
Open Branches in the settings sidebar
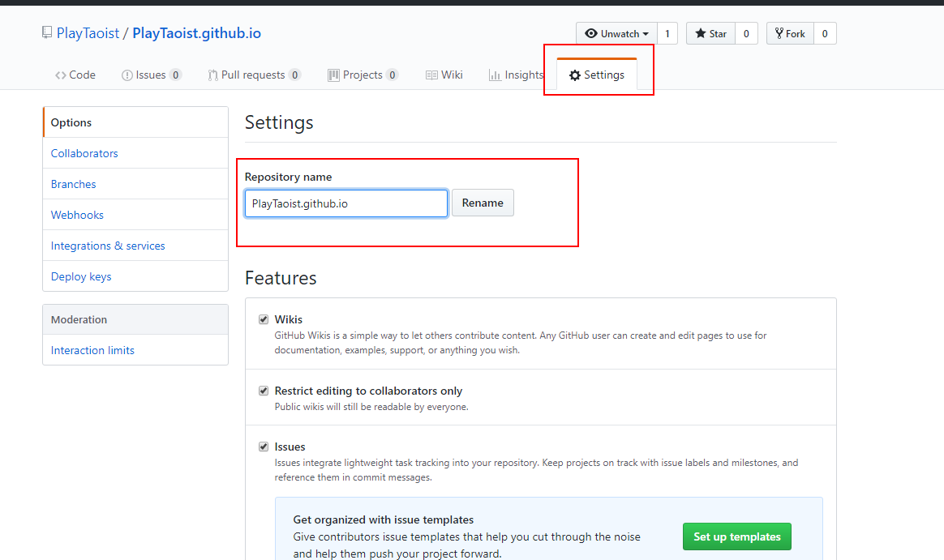[135, 184]
